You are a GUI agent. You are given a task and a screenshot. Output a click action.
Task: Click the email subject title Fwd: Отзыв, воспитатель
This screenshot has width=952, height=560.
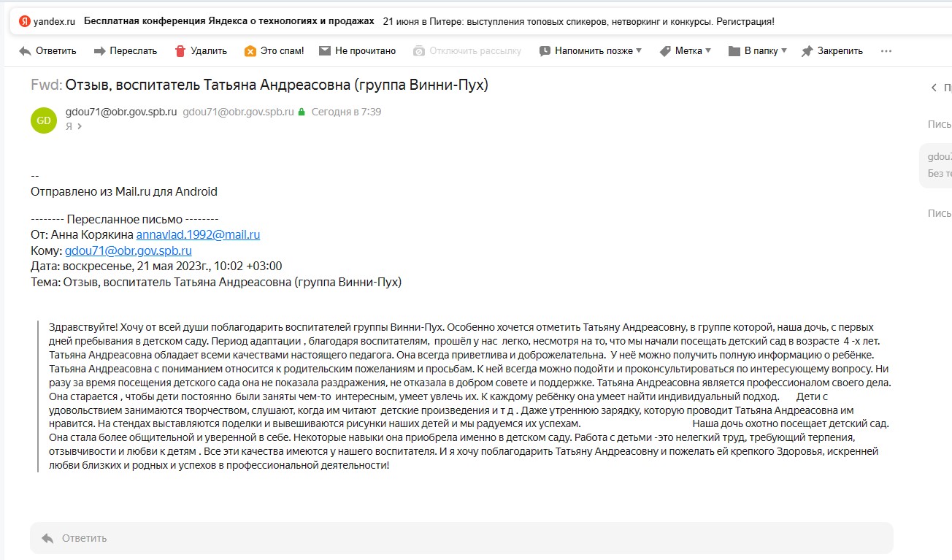point(259,85)
